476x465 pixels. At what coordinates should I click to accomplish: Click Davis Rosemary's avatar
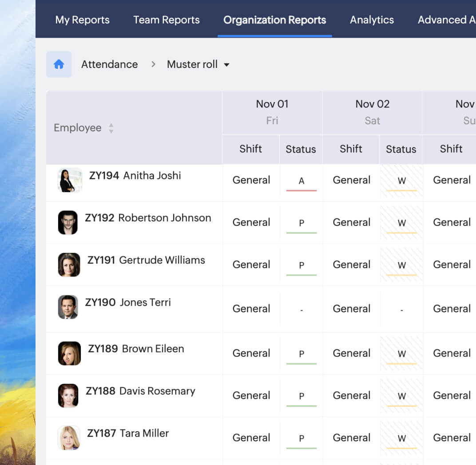point(68,395)
